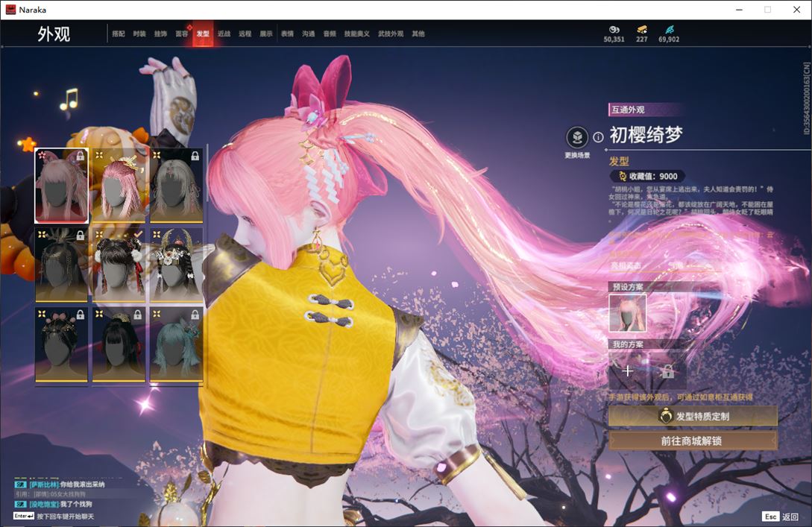Minimize the Naraka window
The height and width of the screenshot is (527, 812).
click(740, 10)
